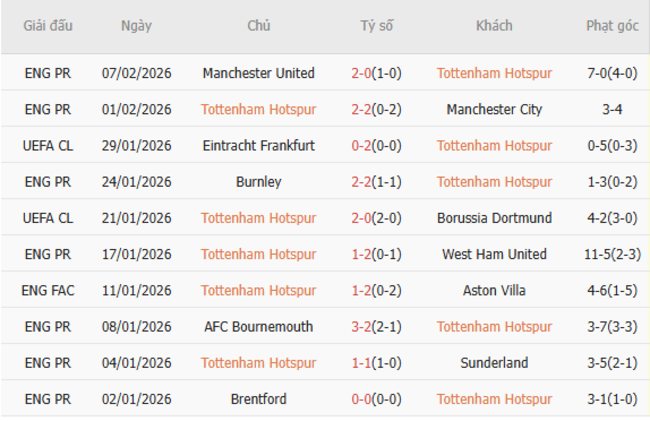Select the "Tỷ số" column header
Screen dimensions: 650x421
coord(376,26)
